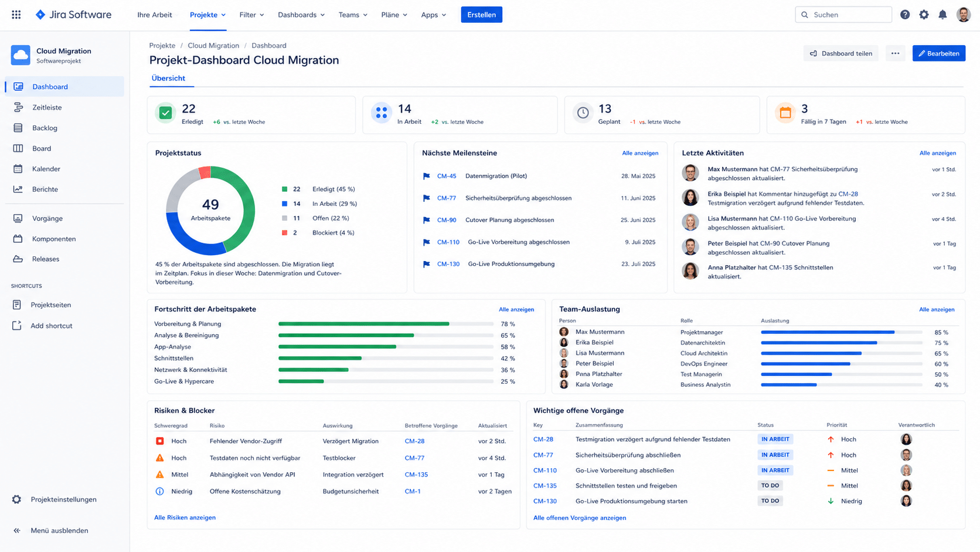Click the Suchen search field
This screenshot has width=980, height=552.
843,15
